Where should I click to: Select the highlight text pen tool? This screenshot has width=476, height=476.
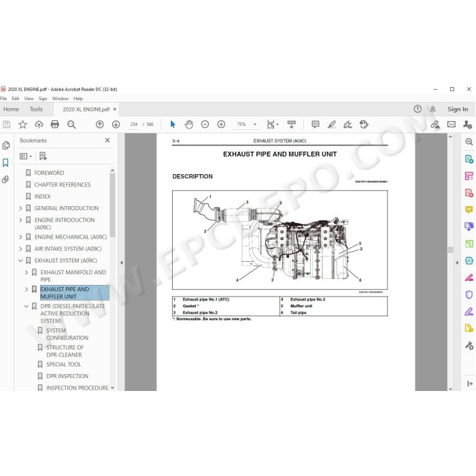pyautogui.click(x=332, y=124)
